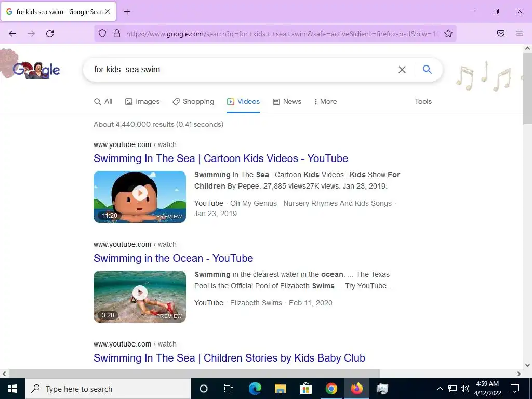Screen dimensions: 532x399
Task: Clear the search box text
Action: tap(402, 70)
